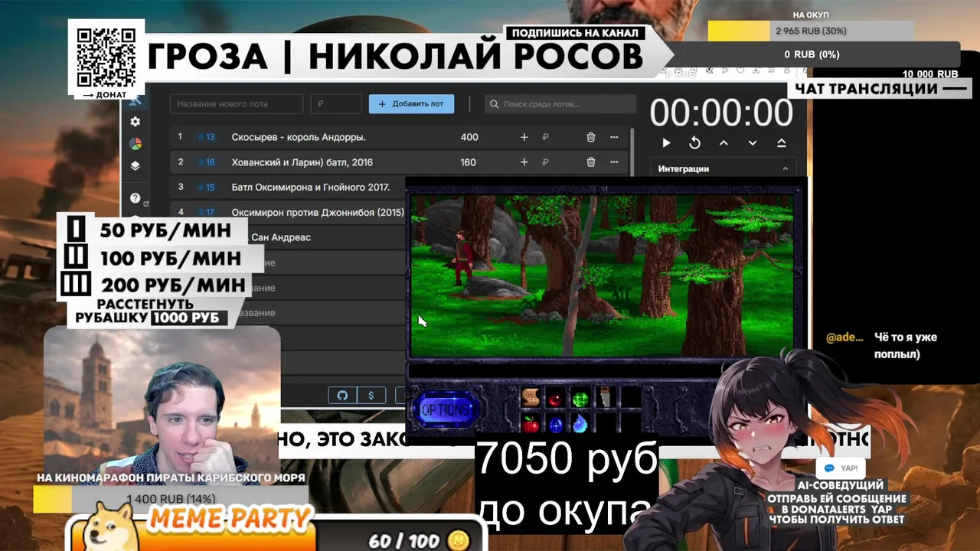Open the help question mark icon
This screenshot has height=551, width=980.
pos(136,198)
